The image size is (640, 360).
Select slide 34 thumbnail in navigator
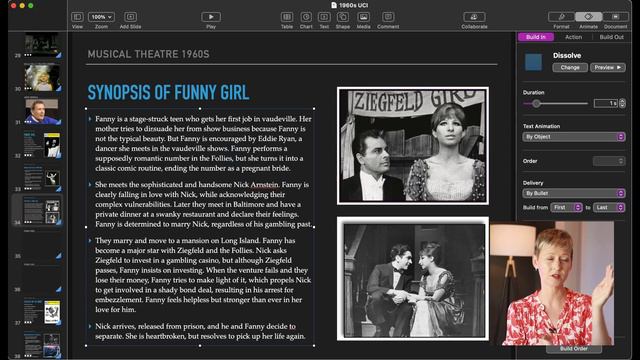[42, 211]
